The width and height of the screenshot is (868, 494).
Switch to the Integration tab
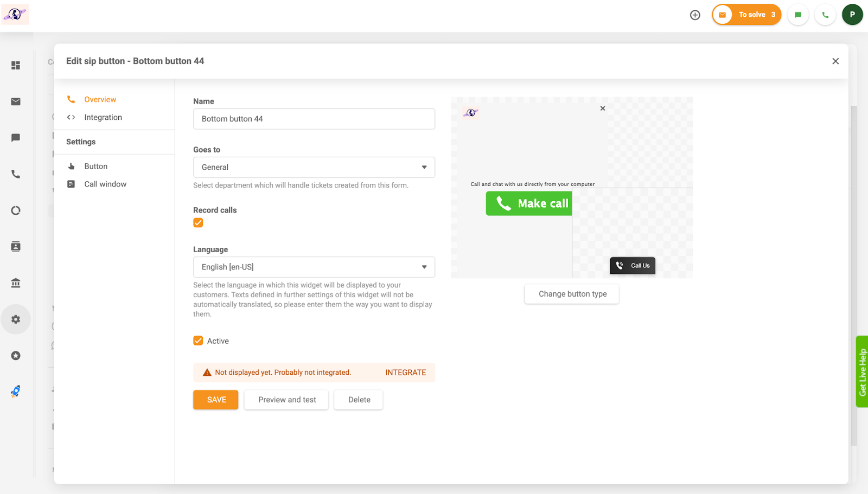point(103,118)
